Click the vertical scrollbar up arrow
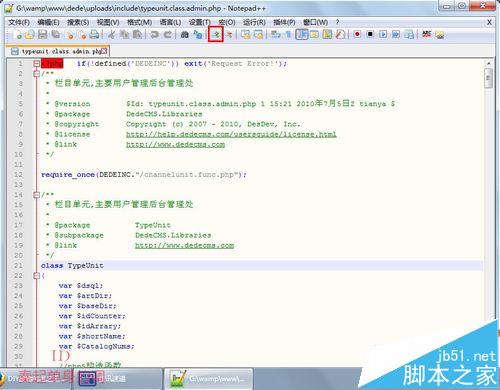This screenshot has height=390, width=500. [488, 63]
